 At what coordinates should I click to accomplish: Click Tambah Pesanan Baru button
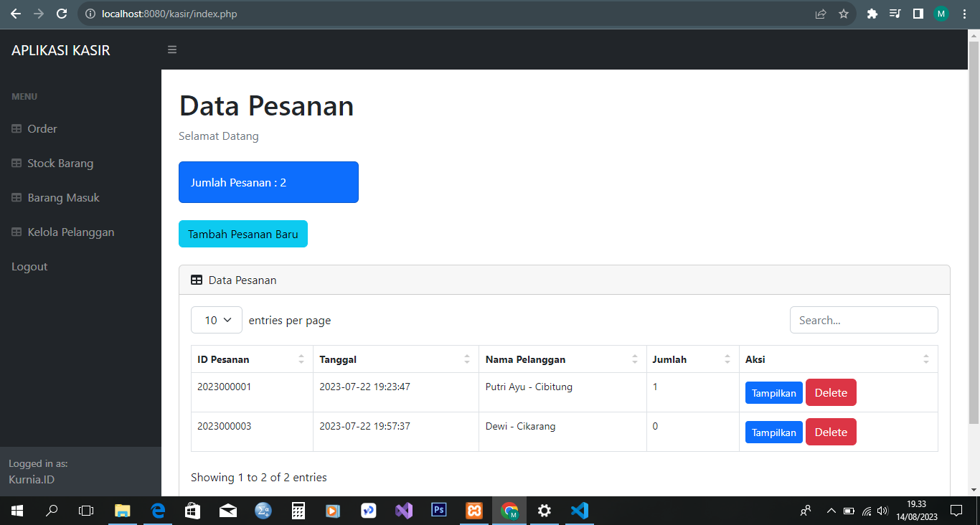point(243,234)
